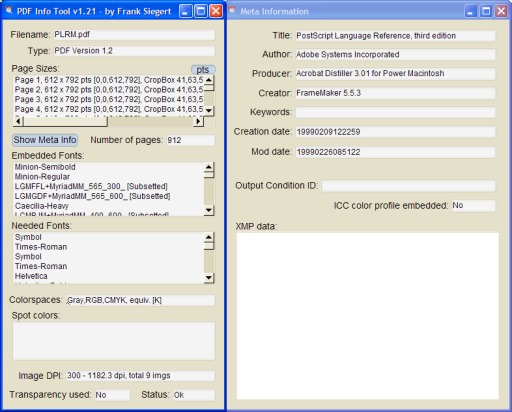Click the PDF Info Tool title bar icon
This screenshot has width=512, height=412.
tap(9, 11)
